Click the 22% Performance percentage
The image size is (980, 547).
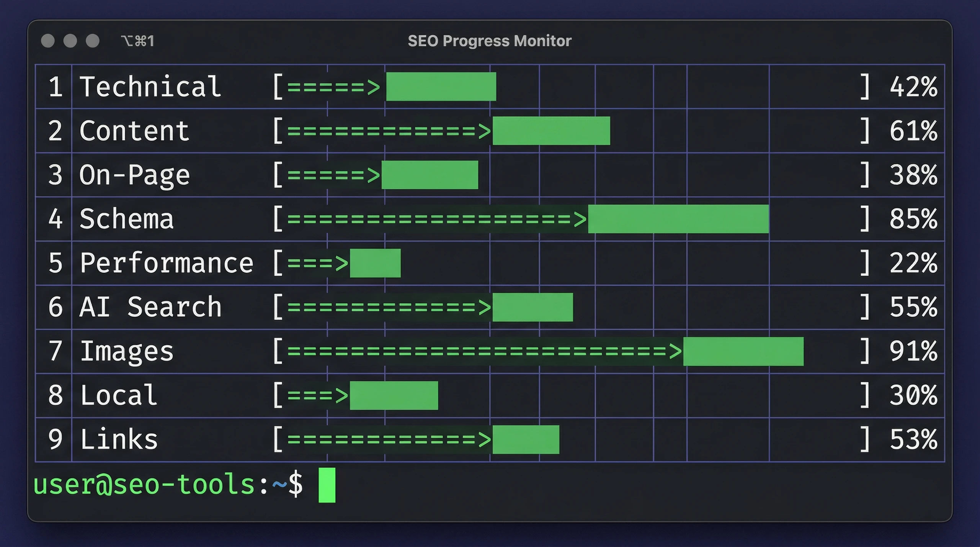[x=913, y=263]
